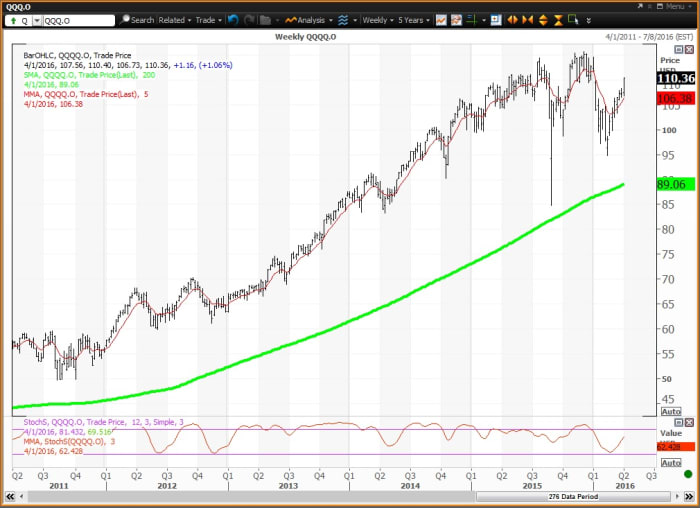
Task: Select the MMA, StochS(QQQQ.O), 3 legend label
Action: click(x=69, y=441)
